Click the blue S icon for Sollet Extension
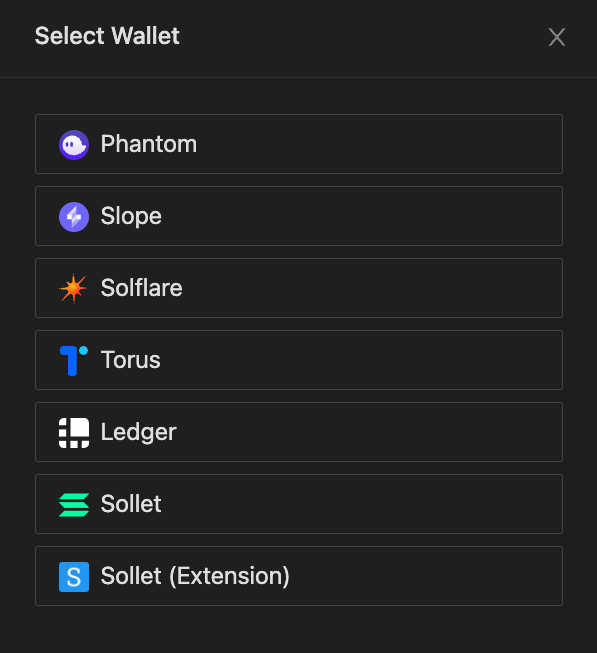The height and width of the screenshot is (653, 597). coord(74,577)
